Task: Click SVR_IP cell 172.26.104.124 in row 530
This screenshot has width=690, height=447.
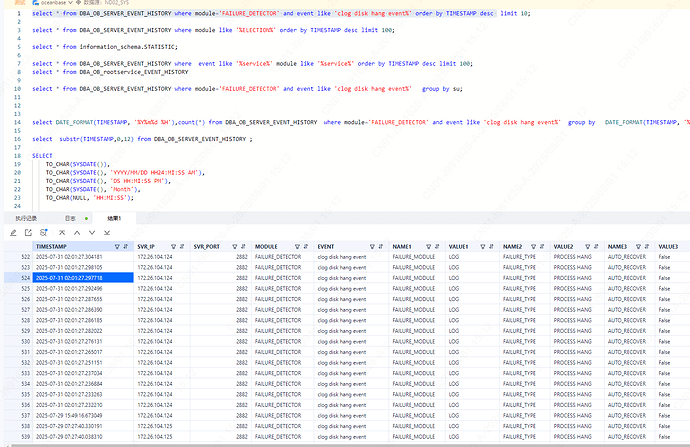Action: point(162,341)
